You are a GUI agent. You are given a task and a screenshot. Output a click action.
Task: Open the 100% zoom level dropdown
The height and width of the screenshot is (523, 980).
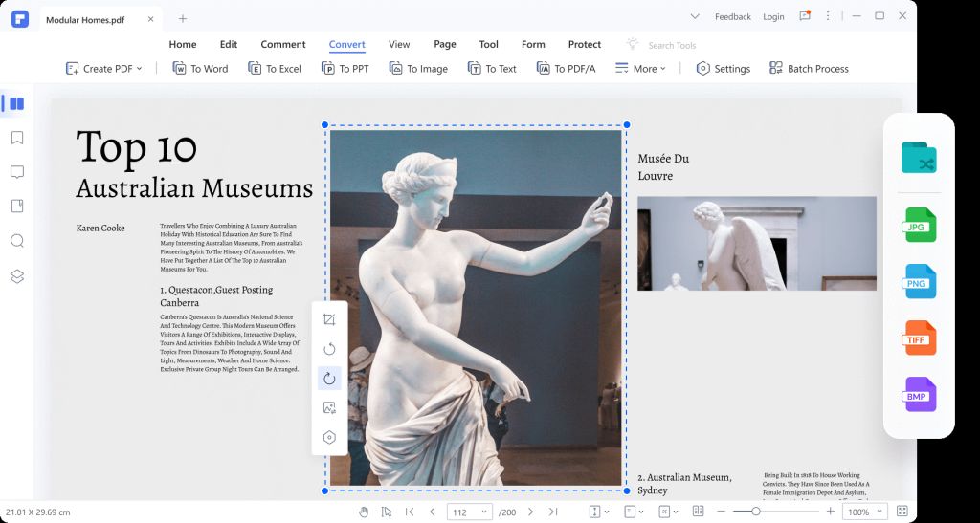point(864,512)
